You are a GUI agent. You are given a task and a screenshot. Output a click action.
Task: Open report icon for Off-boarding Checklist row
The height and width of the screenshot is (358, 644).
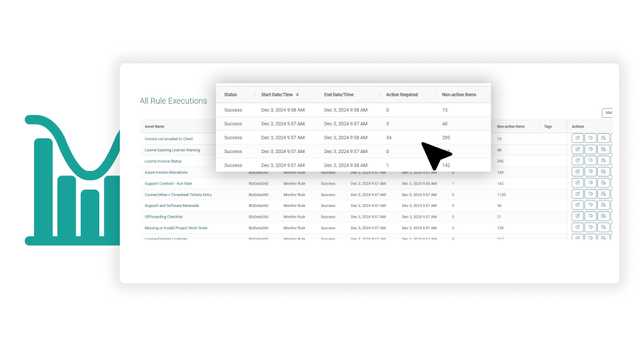(x=604, y=216)
